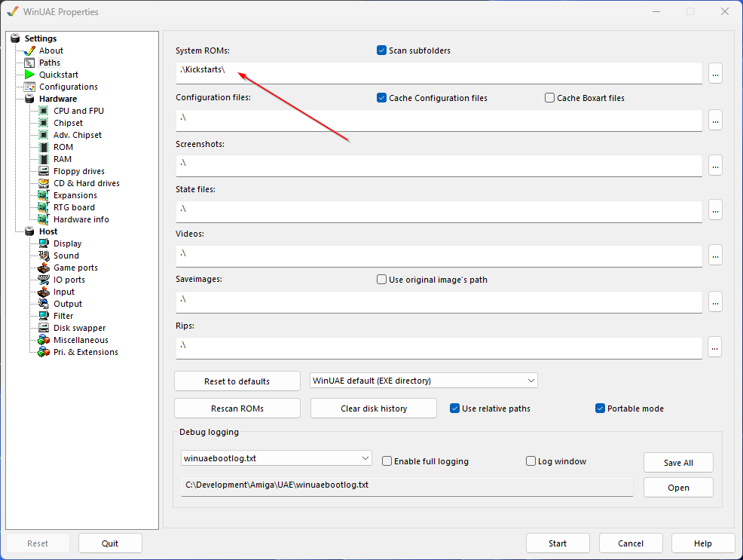Click the log file path field
The width and height of the screenshot is (743, 560).
pos(407,487)
